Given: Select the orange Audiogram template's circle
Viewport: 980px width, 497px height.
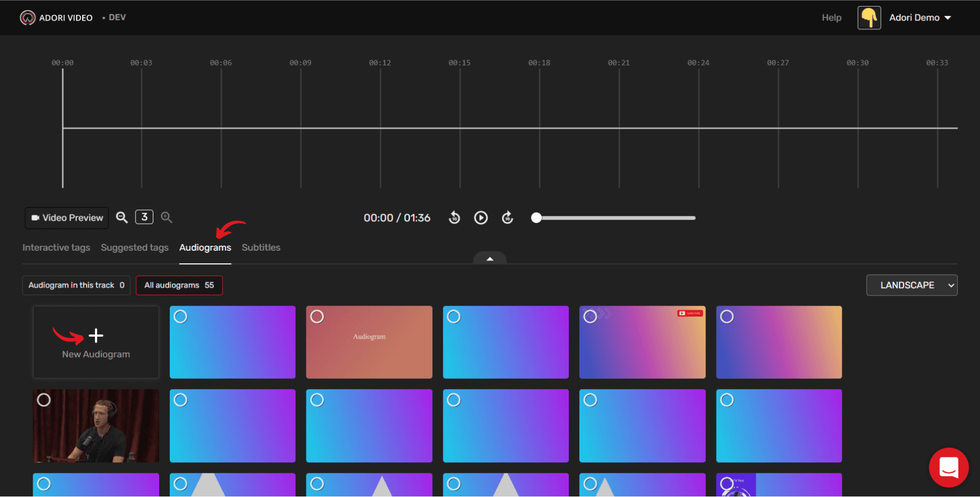Looking at the screenshot, I should pos(317,317).
